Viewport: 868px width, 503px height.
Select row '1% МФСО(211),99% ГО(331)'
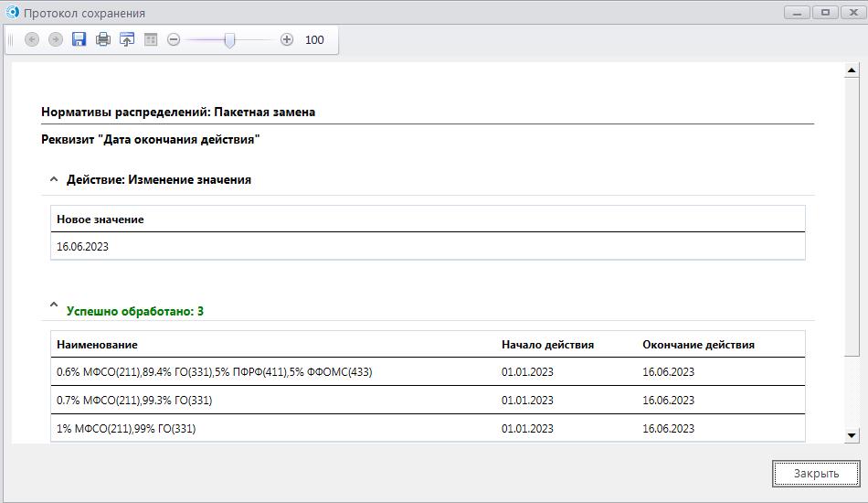[x=428, y=428]
